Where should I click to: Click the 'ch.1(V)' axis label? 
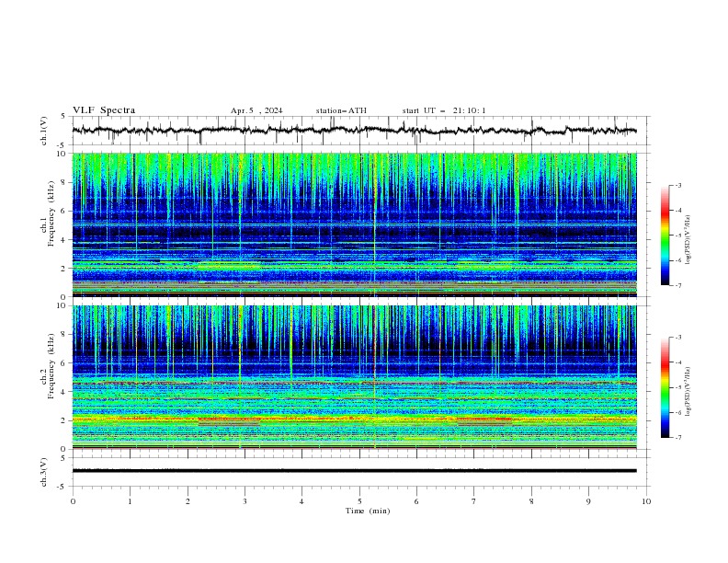point(44,131)
